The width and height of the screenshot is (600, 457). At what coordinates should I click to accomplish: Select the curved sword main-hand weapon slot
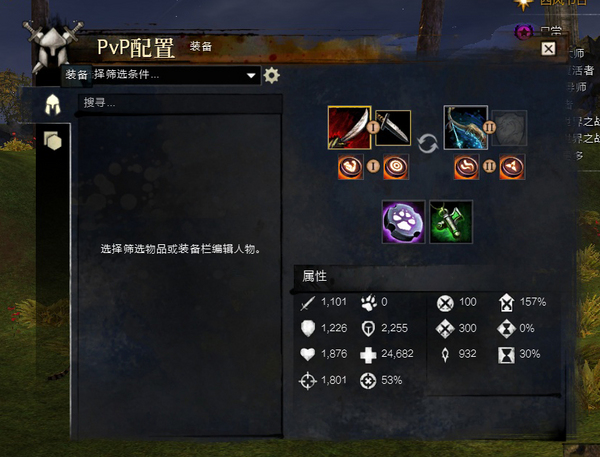pyautogui.click(x=349, y=127)
